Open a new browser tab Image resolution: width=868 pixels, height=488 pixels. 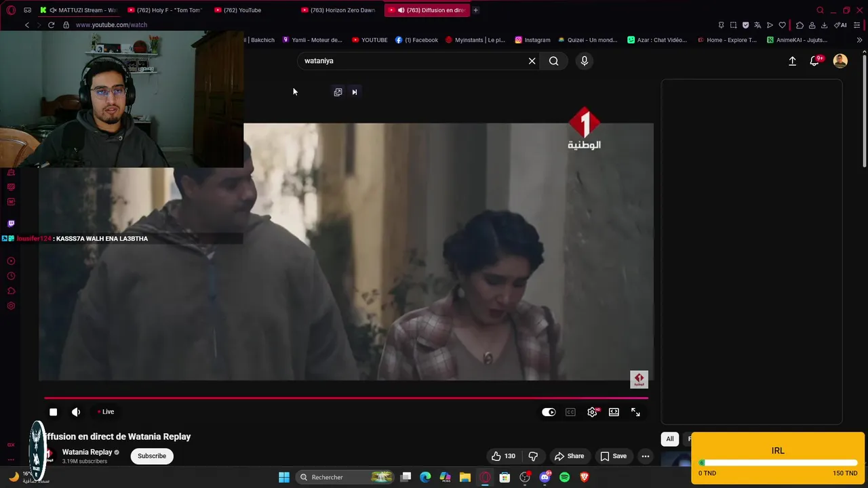(475, 10)
